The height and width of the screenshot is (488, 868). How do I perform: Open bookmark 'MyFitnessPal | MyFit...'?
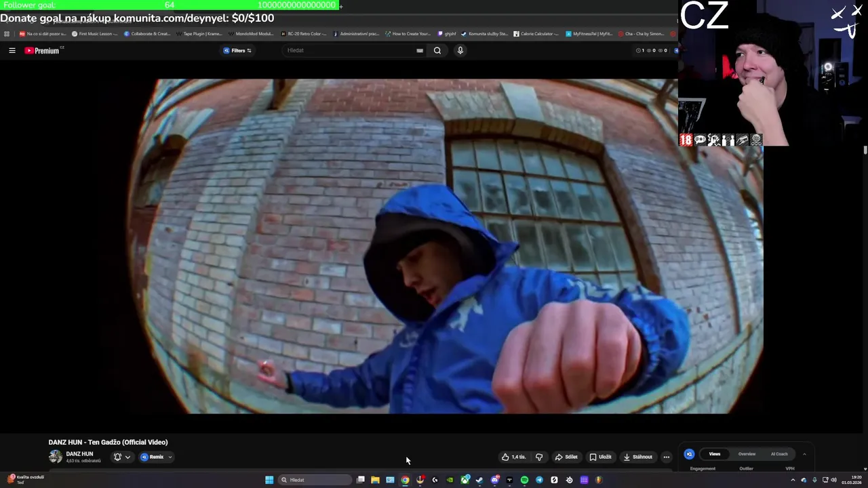click(589, 33)
